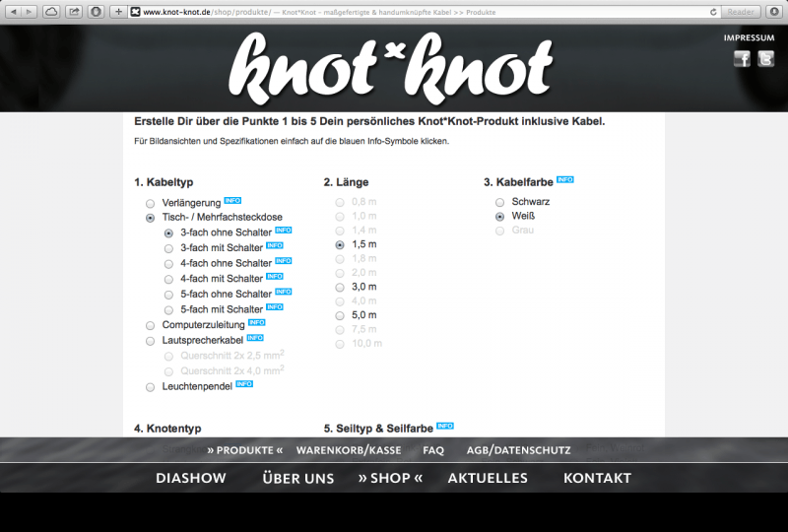Screen dimensions: 788x532
Task: Open the Twitter icon in header
Action: 766,59
